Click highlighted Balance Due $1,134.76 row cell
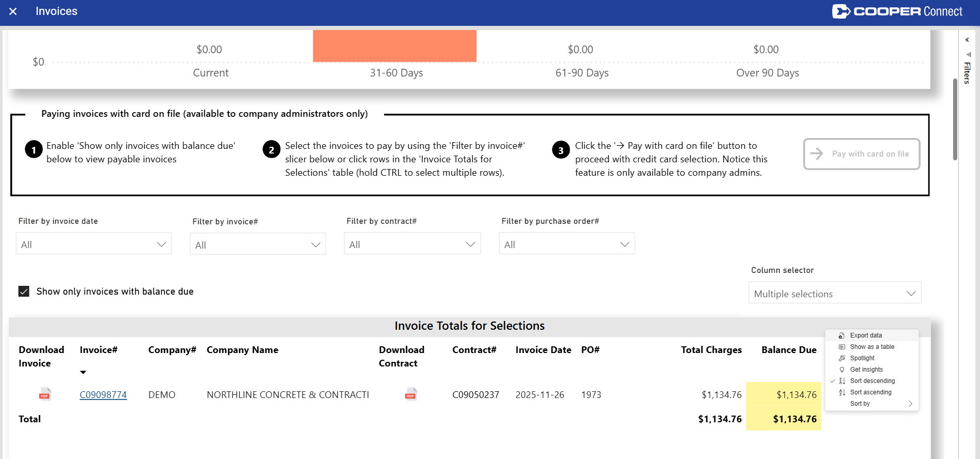980x459 pixels. pos(784,395)
